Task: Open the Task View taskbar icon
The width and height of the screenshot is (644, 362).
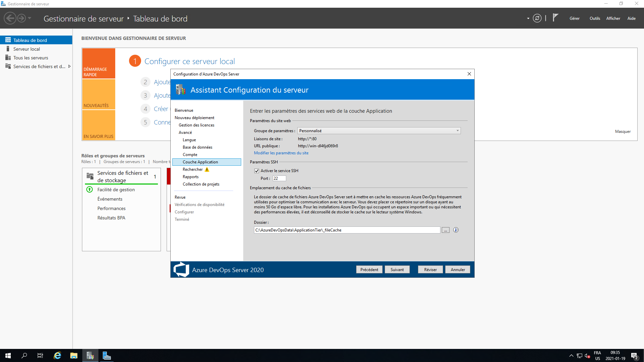Action: coord(40,356)
